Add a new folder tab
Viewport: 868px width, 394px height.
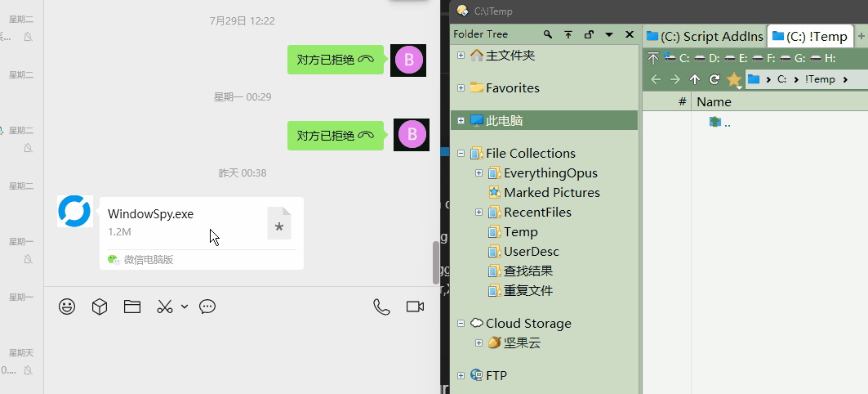(861, 36)
